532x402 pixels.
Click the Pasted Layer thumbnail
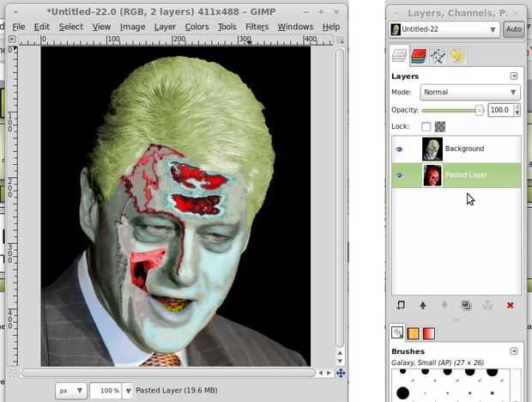point(432,175)
